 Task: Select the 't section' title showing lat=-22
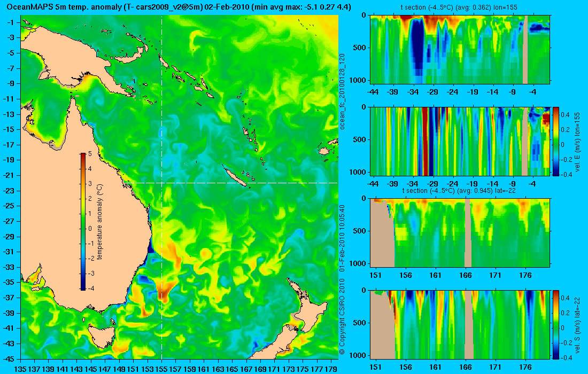(460, 190)
